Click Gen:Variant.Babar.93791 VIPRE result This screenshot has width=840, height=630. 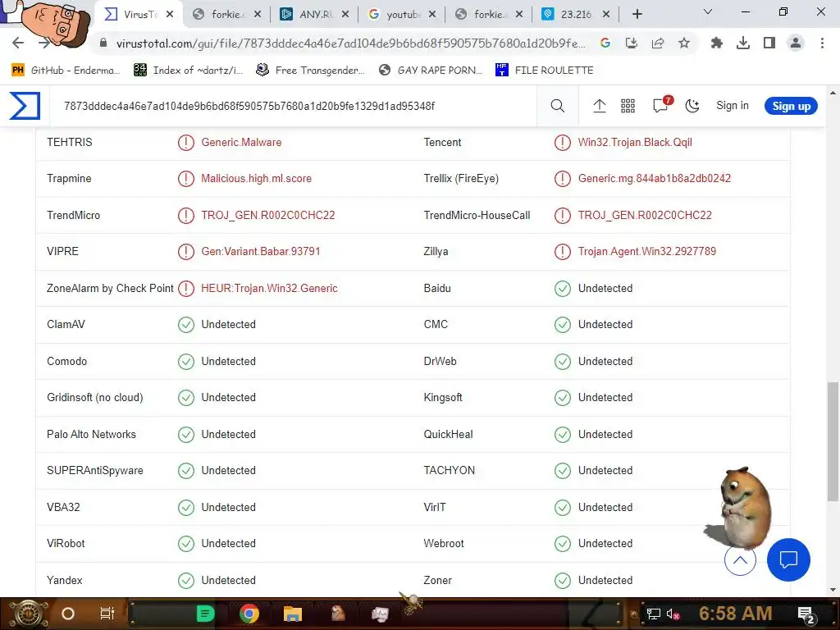(260, 251)
